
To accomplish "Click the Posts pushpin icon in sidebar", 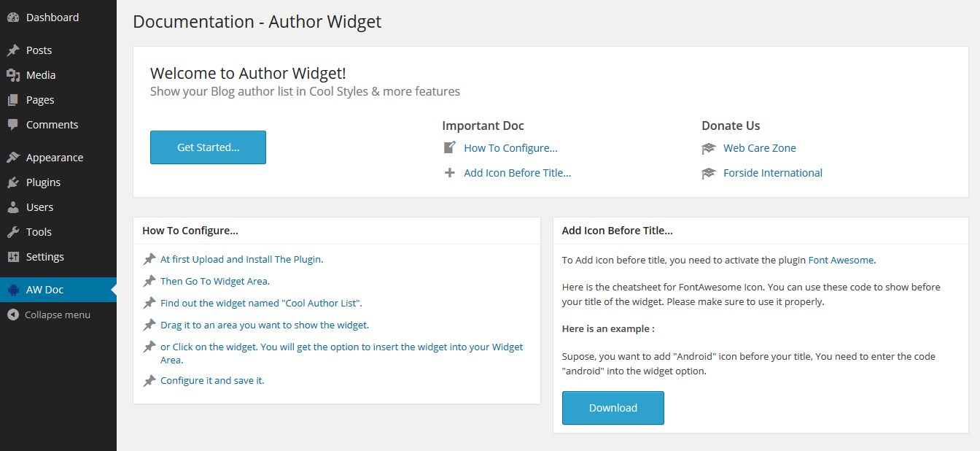I will click(x=13, y=50).
